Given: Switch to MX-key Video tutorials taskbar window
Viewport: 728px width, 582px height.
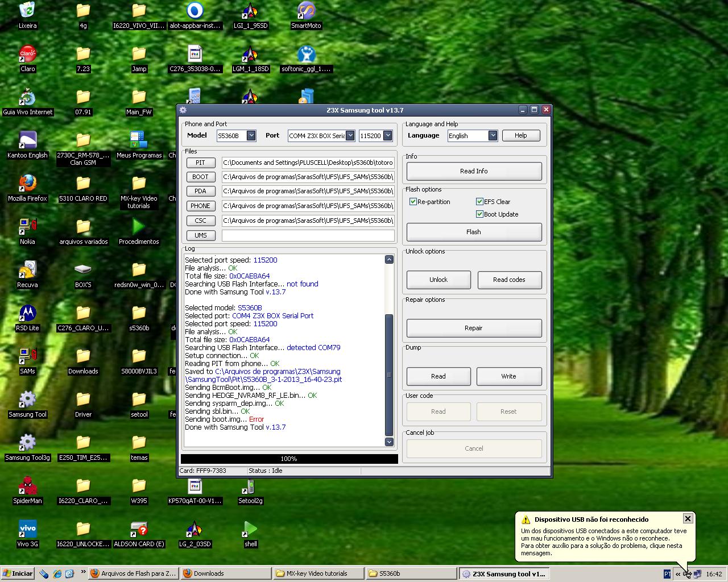Looking at the screenshot, I should pos(318,573).
